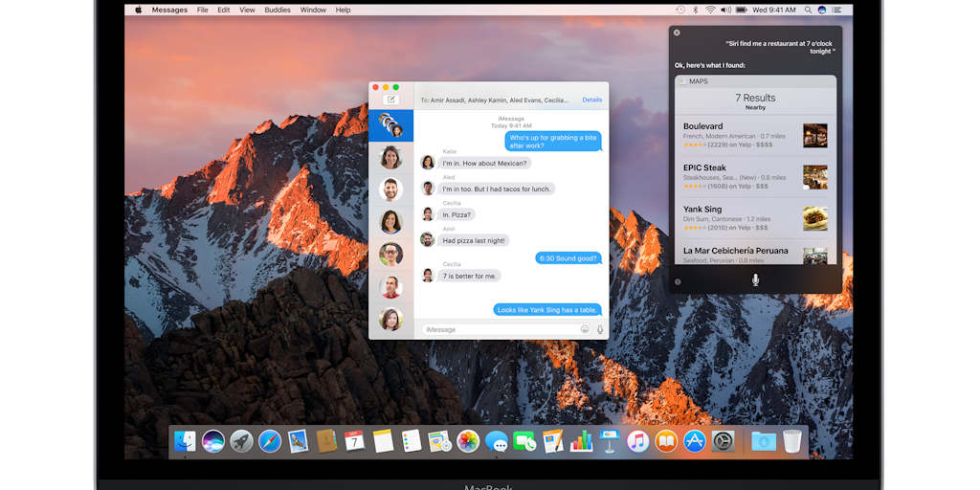980x490 pixels.
Task: Click message 'Looks like Yank Sing has a table.'
Action: click(x=548, y=309)
